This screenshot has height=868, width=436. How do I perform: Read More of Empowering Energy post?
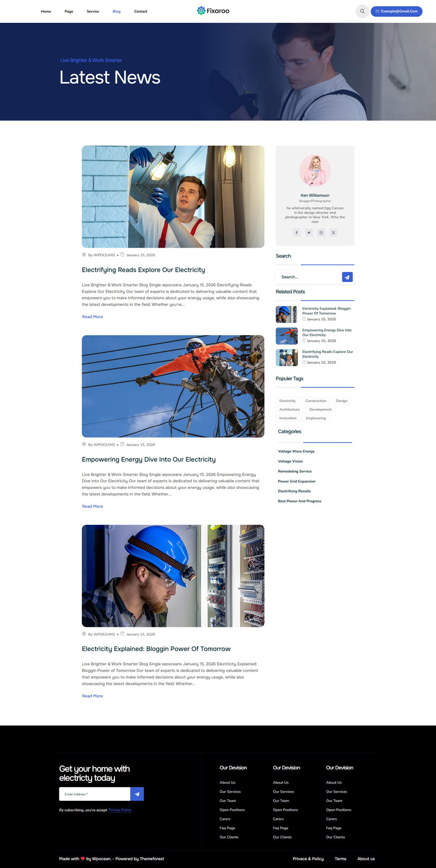(92, 506)
